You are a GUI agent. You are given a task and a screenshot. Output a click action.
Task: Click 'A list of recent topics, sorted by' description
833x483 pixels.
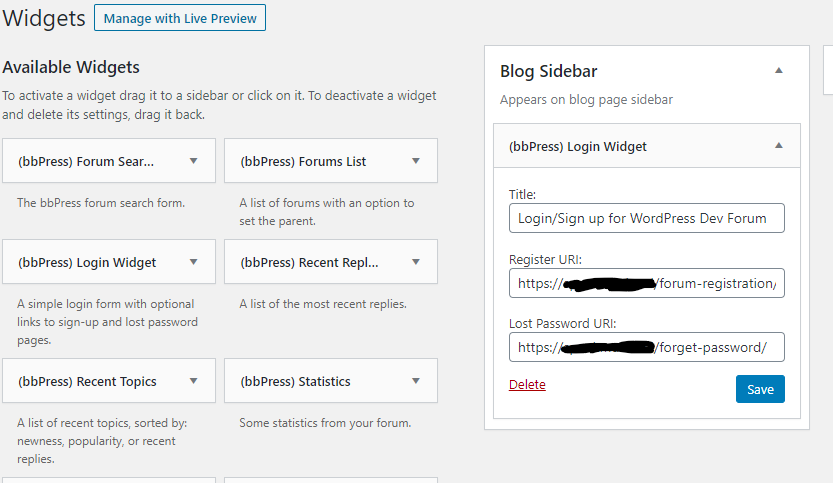pyautogui.click(x=102, y=440)
